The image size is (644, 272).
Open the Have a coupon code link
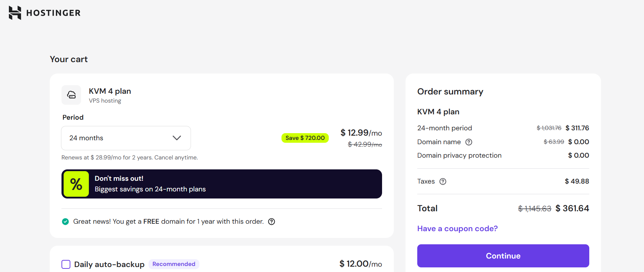tap(457, 229)
